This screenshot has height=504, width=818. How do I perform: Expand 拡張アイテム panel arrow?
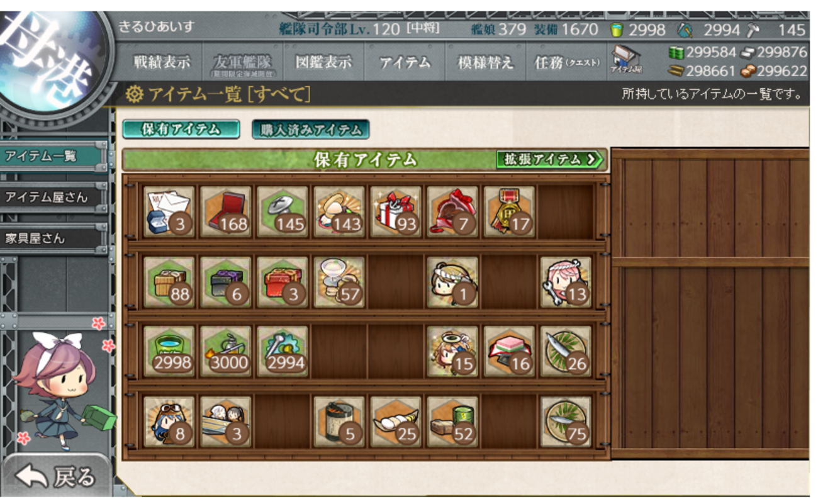pyautogui.click(x=550, y=160)
